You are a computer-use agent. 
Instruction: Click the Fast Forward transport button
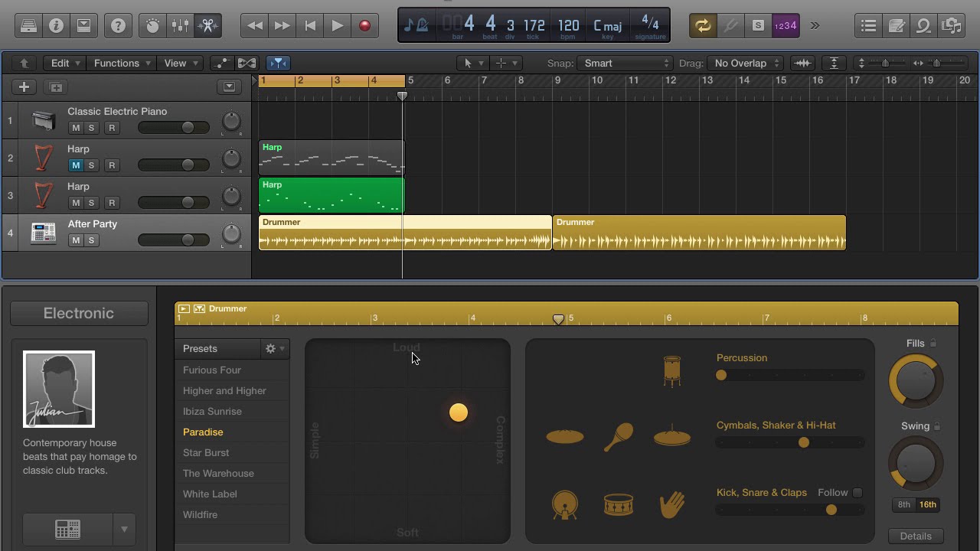(x=282, y=25)
